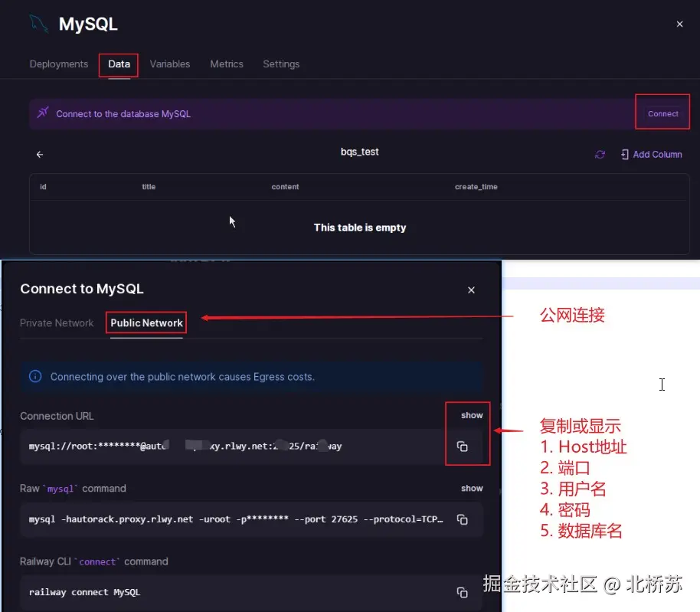Screen dimensions: 700x612
Task: Click the MySQL dolphin logo icon
Action: (x=38, y=24)
